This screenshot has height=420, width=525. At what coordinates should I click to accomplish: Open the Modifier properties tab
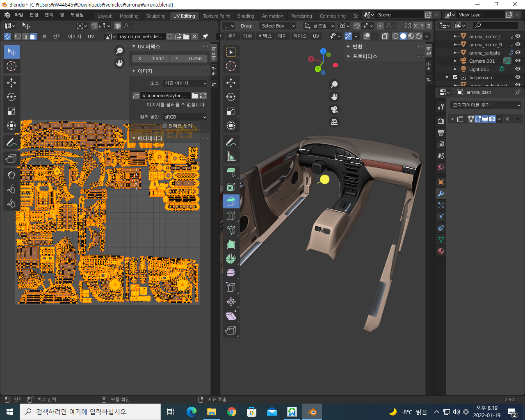click(441, 194)
